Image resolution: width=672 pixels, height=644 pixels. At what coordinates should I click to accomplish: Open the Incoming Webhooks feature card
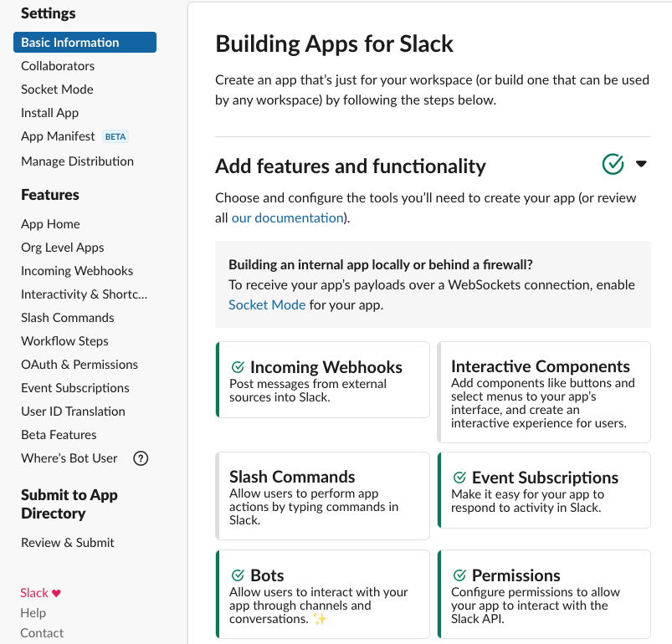coord(323,380)
